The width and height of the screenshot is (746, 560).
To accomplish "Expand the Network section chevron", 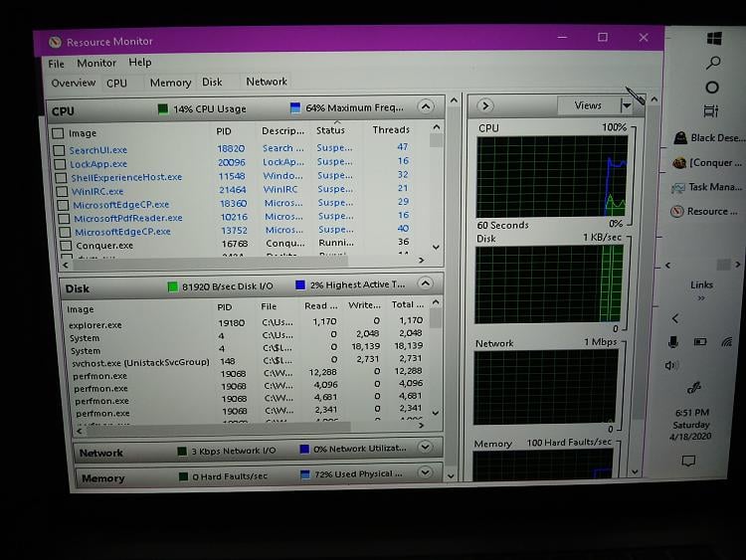I will point(425,448).
